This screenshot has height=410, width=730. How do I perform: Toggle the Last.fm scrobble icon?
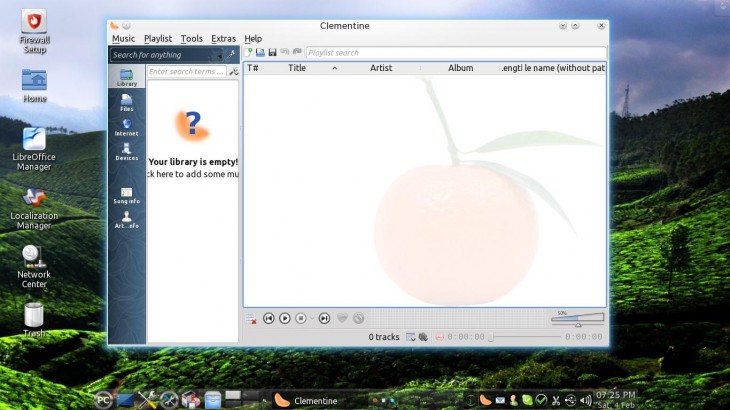[x=439, y=337]
